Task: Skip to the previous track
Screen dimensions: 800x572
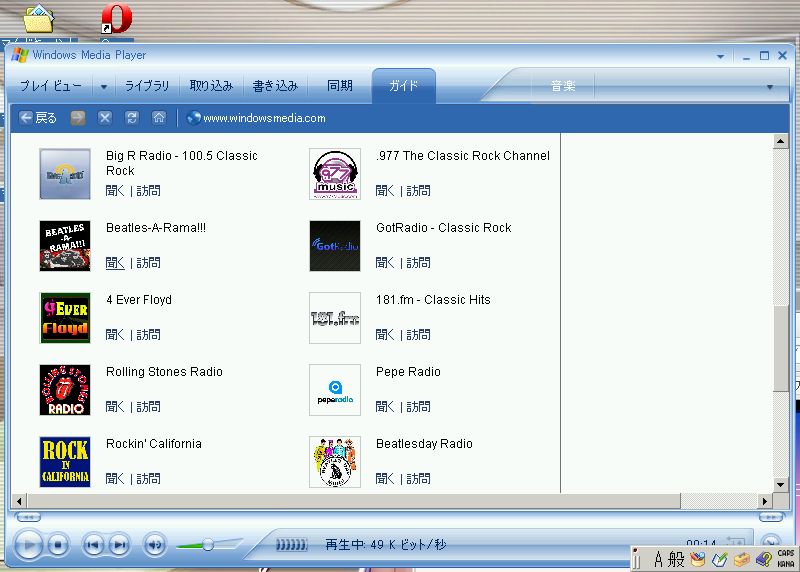Action: point(93,545)
